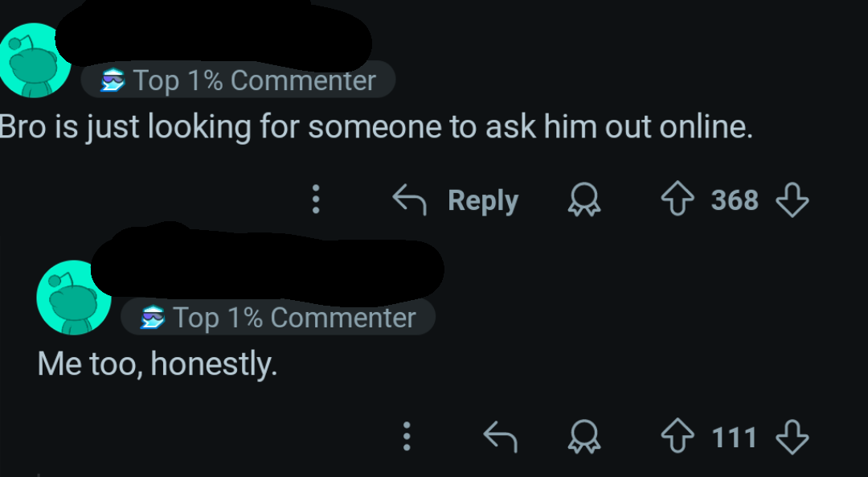This screenshot has height=477, width=868.
Task: Open the second commenter's avatar profile
Action: pos(74,297)
